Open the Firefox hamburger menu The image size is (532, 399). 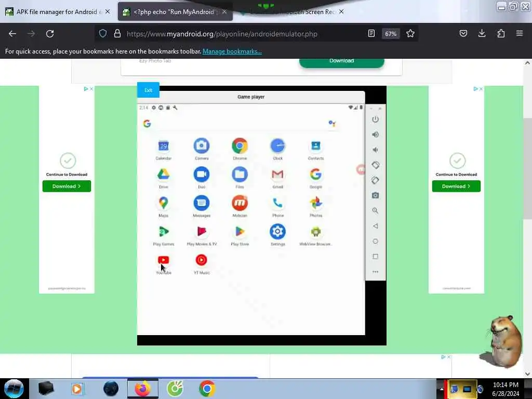click(x=520, y=34)
